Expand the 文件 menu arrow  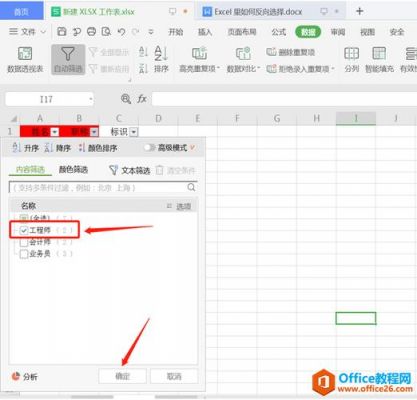43,32
